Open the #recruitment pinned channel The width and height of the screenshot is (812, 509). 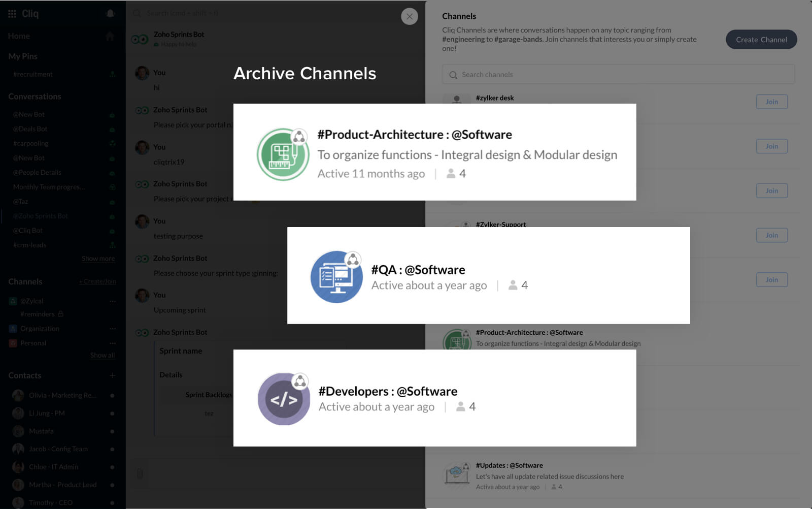pyautogui.click(x=32, y=74)
